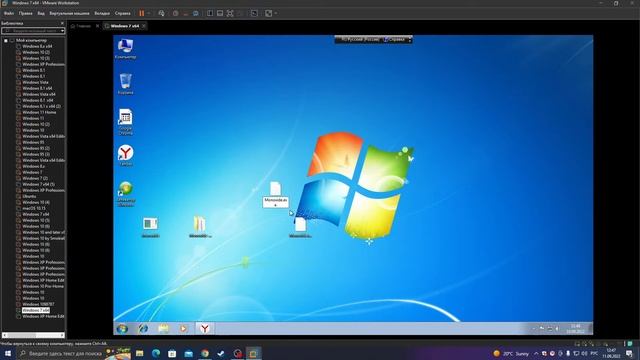The width and height of the screenshot is (640, 360).
Task: Close the Главная tab
Action: [x=97, y=26]
